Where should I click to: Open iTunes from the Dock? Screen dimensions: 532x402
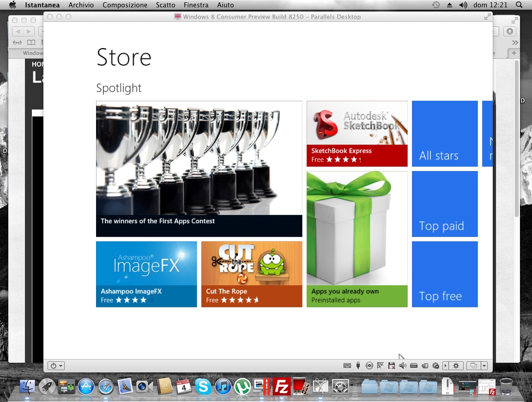pyautogui.click(x=223, y=387)
